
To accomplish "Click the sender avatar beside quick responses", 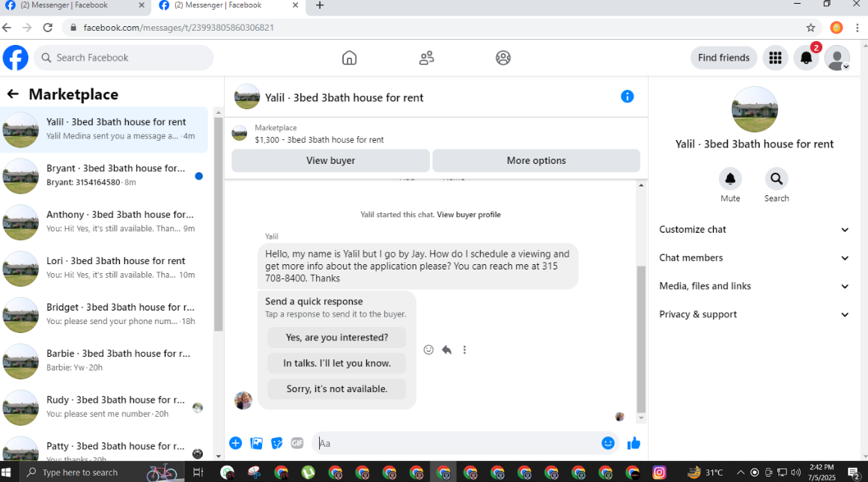I will click(243, 400).
